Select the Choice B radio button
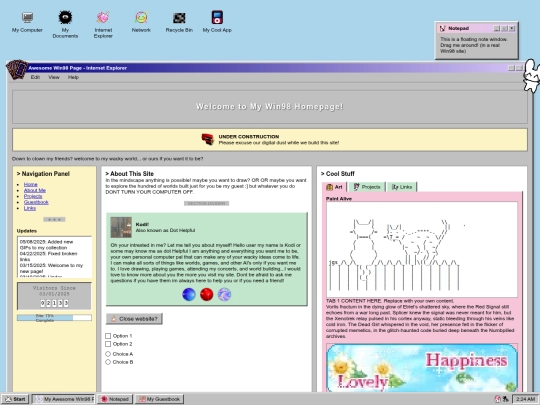The image size is (540, 405). (108, 362)
